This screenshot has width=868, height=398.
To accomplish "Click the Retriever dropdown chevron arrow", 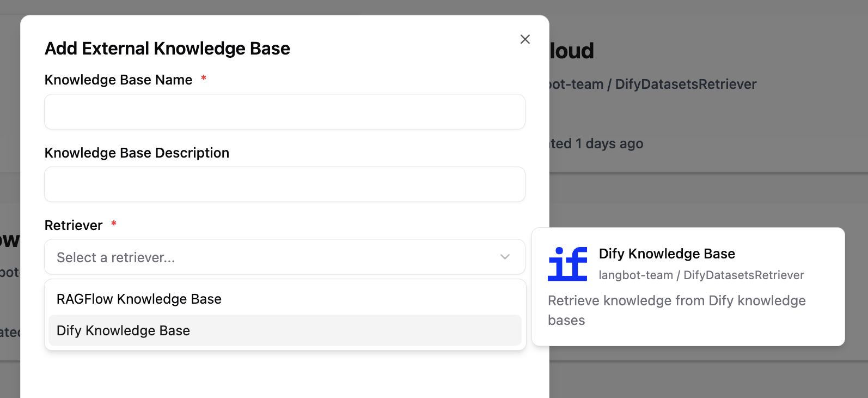I will pyautogui.click(x=505, y=257).
